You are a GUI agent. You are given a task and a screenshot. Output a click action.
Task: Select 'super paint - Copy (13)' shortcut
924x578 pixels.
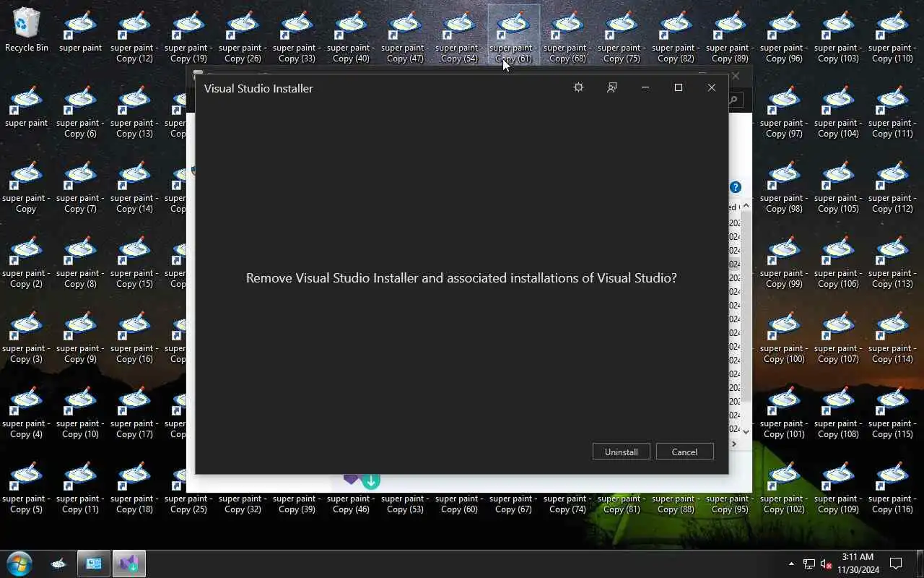click(x=134, y=111)
